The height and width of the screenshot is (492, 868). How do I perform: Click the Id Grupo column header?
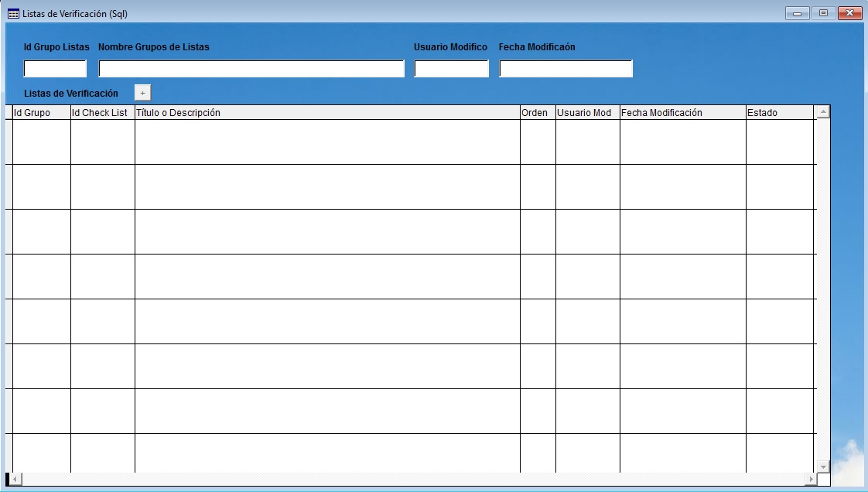point(42,112)
